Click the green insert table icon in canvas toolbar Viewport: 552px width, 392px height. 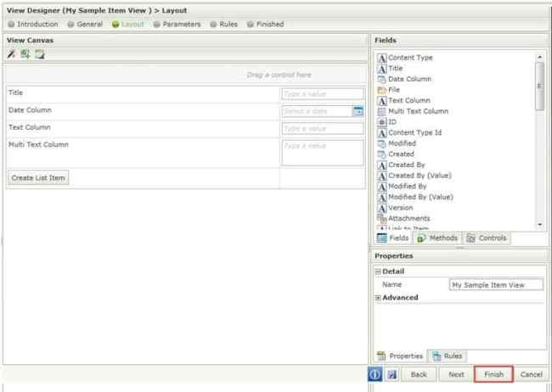[25, 53]
